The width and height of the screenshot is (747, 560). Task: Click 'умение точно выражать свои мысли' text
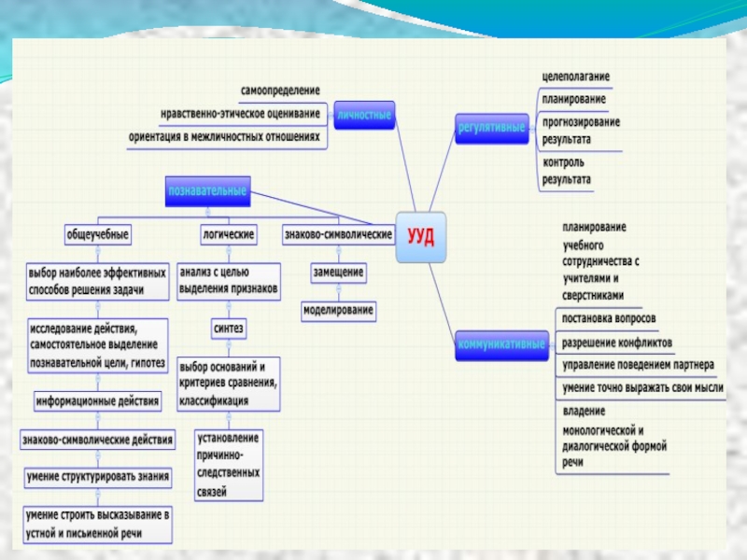pos(643,388)
